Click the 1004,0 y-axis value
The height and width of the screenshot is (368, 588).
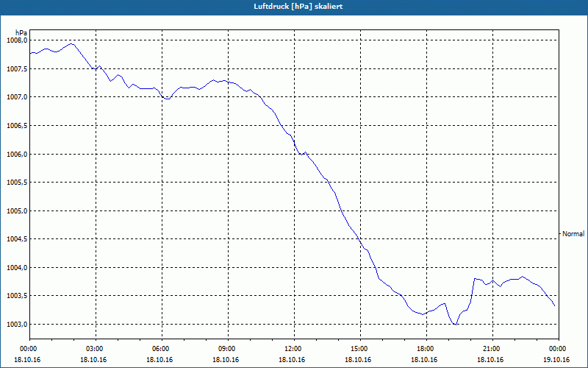17,268
